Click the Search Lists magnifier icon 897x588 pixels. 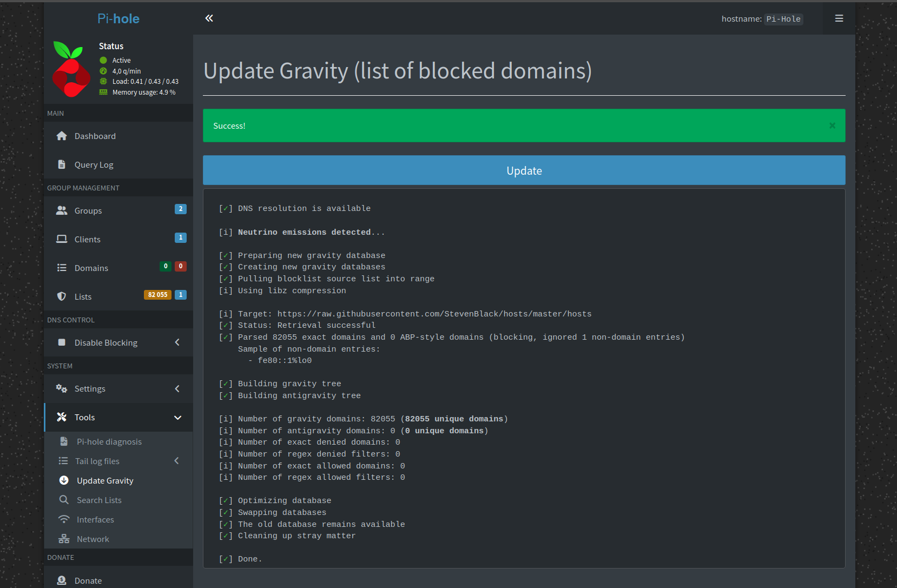(64, 500)
